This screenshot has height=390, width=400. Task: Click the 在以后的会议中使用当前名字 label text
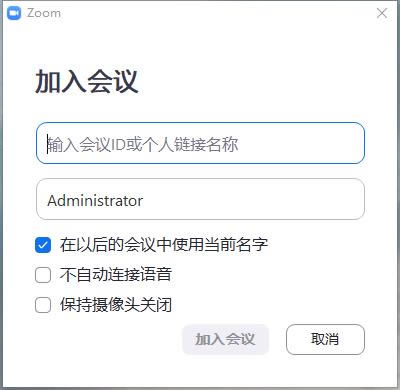164,245
